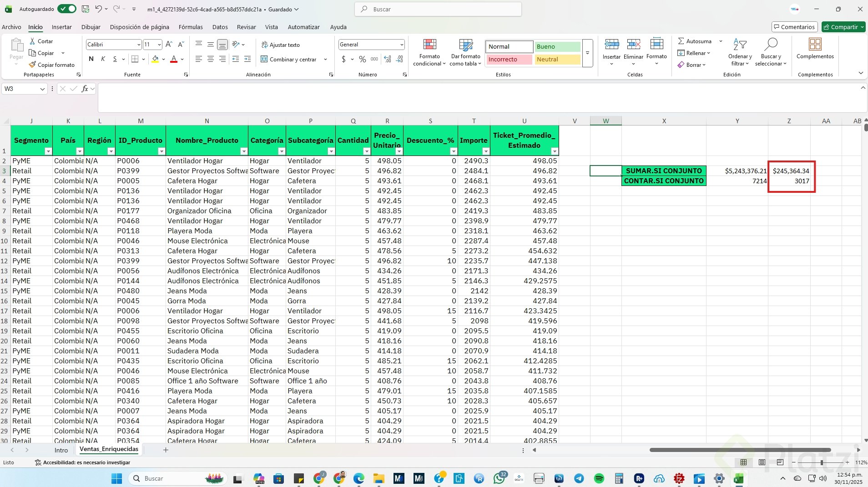Apply the fill color swatch

tap(155, 59)
